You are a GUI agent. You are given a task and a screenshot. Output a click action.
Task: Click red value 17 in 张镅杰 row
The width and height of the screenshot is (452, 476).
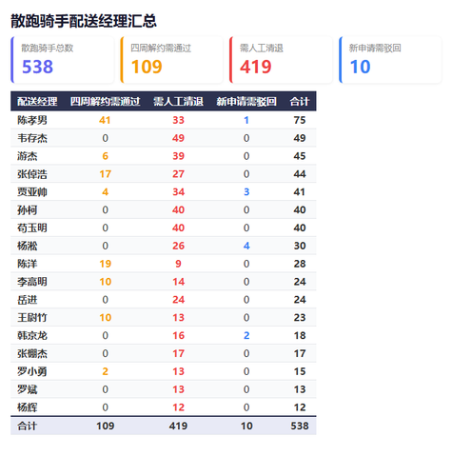[178, 353]
